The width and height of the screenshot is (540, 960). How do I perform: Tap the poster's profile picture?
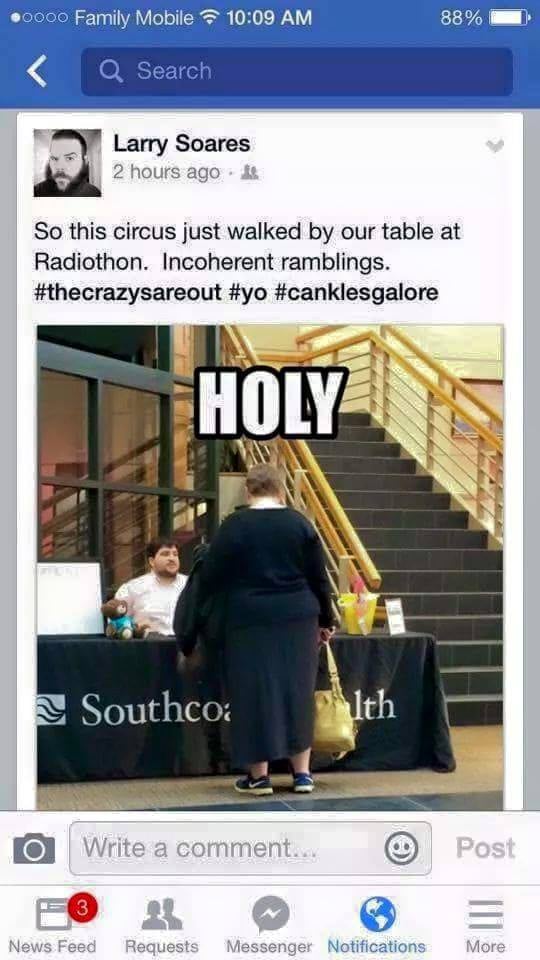click(x=67, y=163)
